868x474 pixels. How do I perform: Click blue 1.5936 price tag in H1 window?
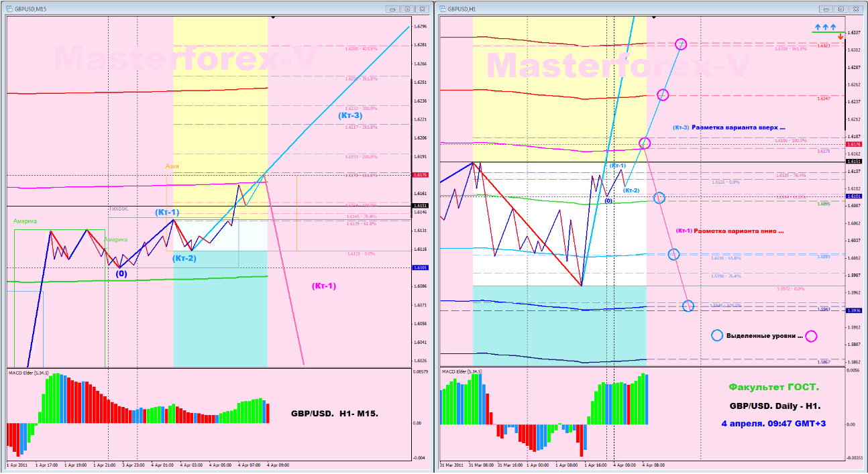[x=855, y=310]
